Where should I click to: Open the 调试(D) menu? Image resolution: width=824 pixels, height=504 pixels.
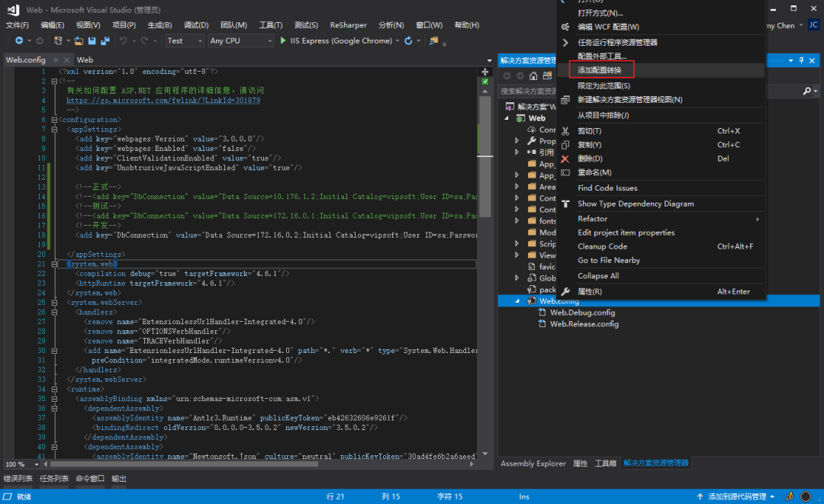click(197, 25)
